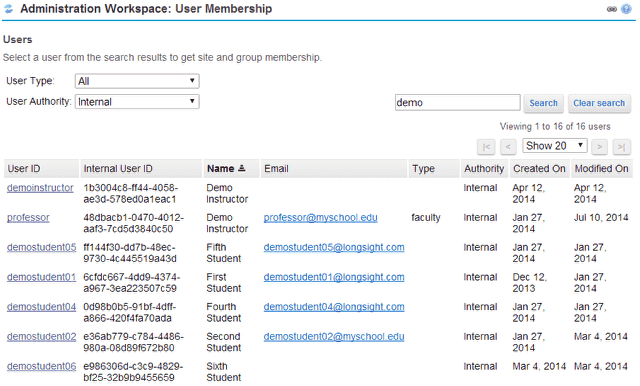The height and width of the screenshot is (386, 640).
Task: Open the demostudent02 user link
Action: click(41, 337)
